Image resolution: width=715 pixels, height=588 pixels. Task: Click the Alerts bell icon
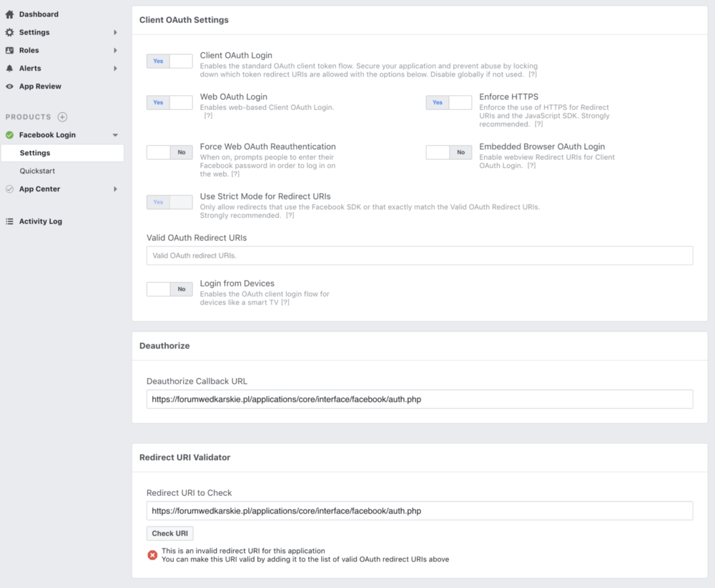point(9,69)
